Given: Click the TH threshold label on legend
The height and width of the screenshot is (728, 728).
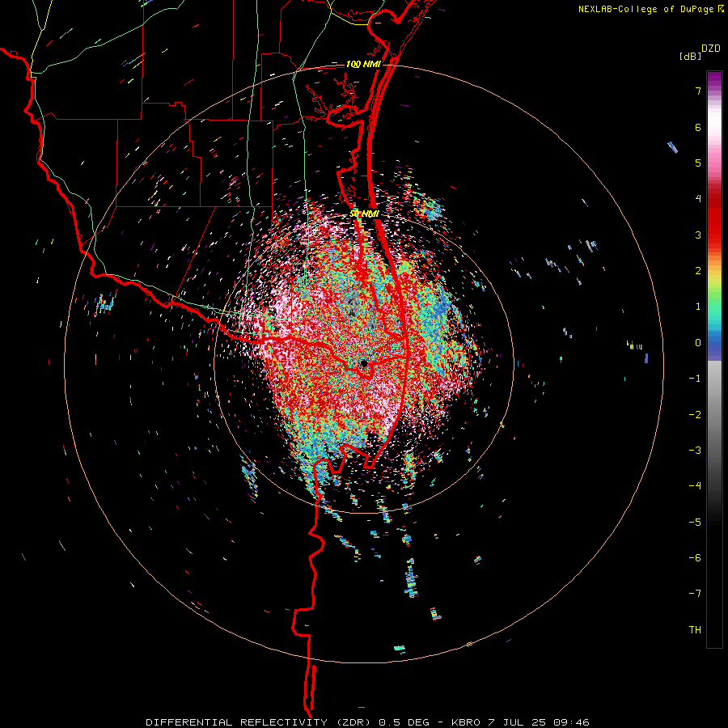Looking at the screenshot, I should [x=695, y=630].
